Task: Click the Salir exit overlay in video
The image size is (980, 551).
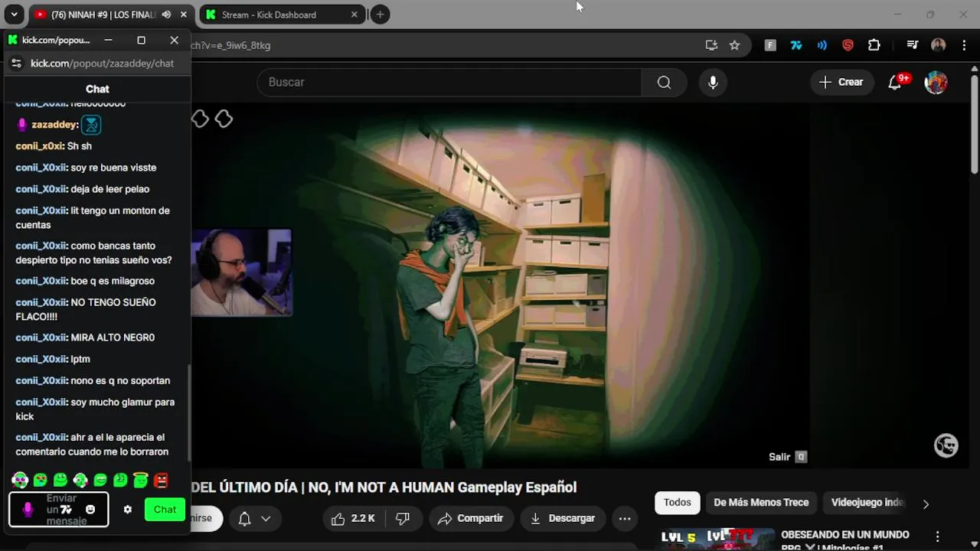Action: (788, 457)
